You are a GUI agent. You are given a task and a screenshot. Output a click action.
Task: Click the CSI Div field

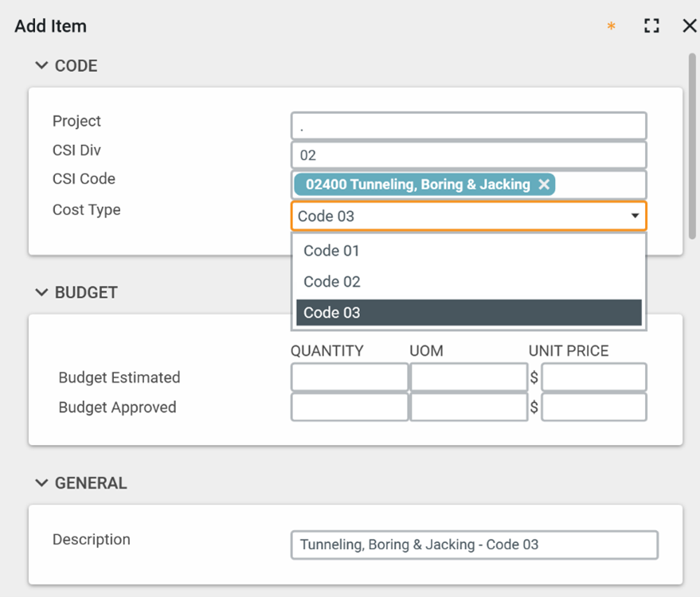point(468,155)
